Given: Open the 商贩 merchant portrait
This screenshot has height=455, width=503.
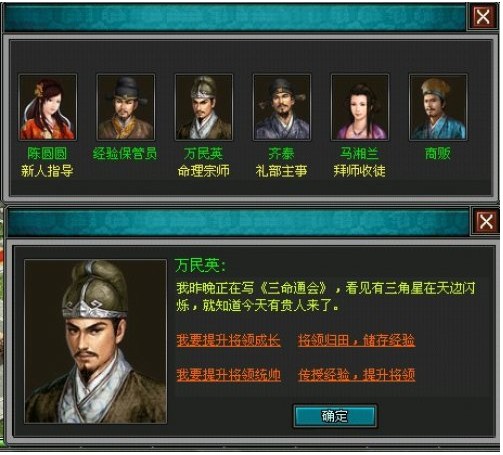Looking at the screenshot, I should pos(438,107).
